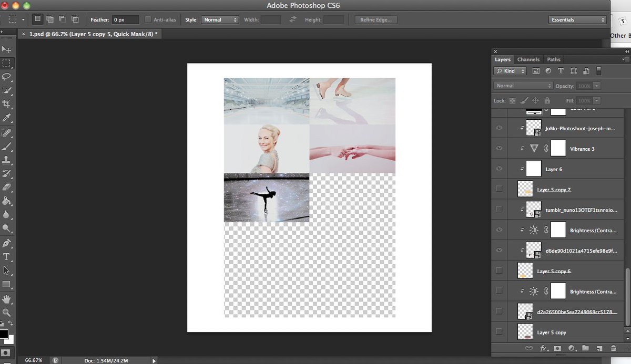Select the Paint Bucket tool
Screen dimensions: 631x364
tap(7, 201)
